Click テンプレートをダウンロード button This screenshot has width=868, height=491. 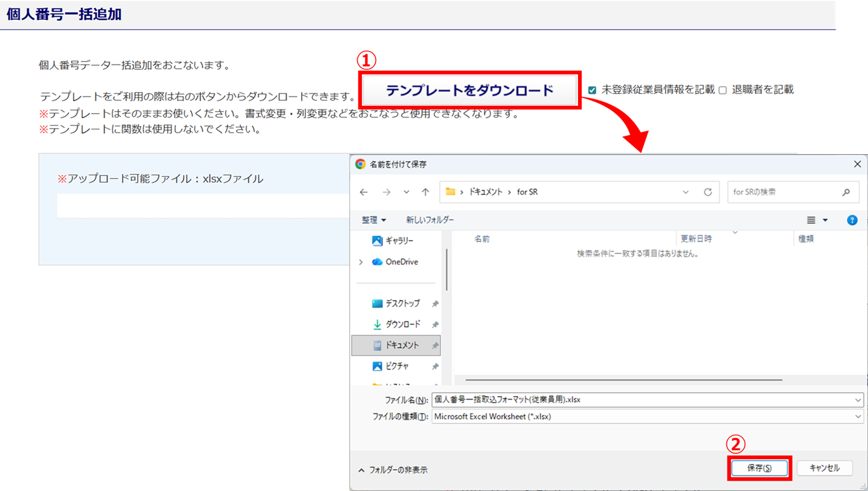470,90
